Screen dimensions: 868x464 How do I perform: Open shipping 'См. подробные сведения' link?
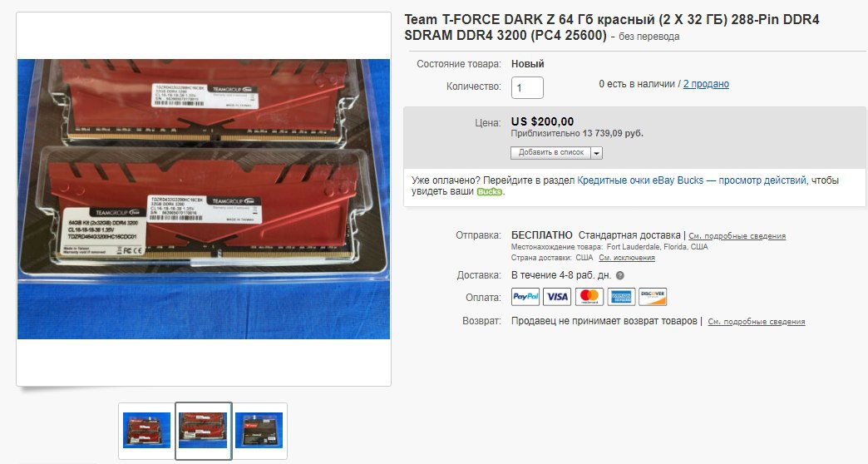[x=737, y=236]
